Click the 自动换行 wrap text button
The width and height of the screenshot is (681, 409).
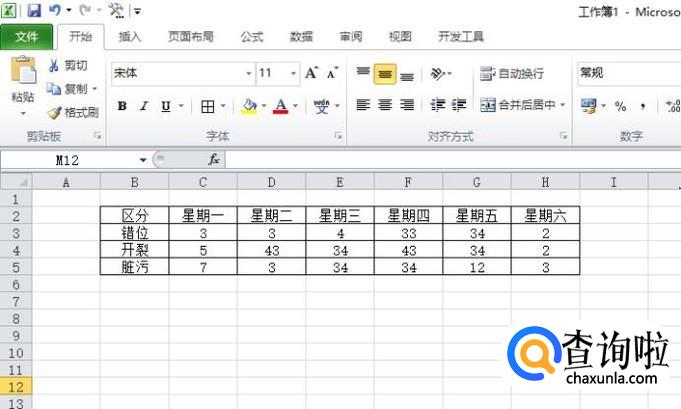(x=512, y=74)
